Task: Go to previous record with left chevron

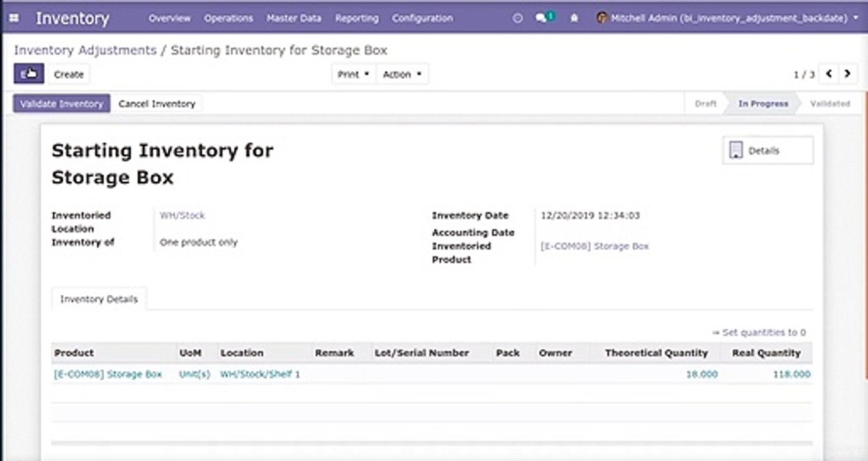Action: [829, 74]
